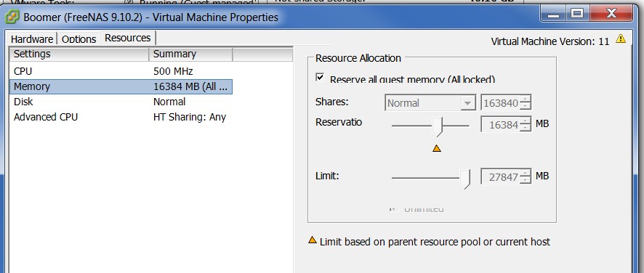Select the Advanced CPU settings row
The width and height of the screenshot is (644, 273).
coord(121,117)
